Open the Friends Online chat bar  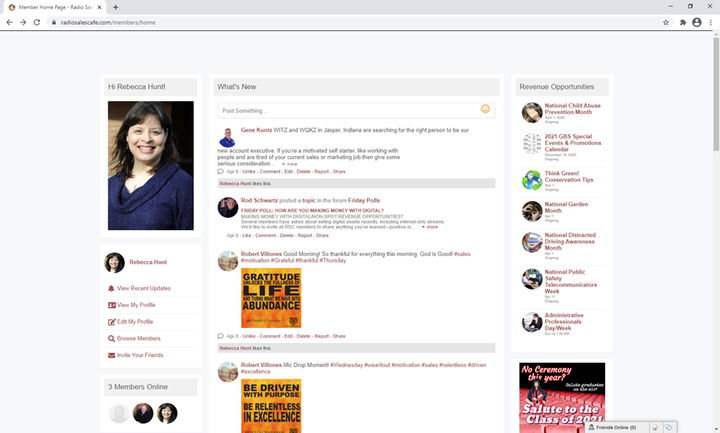point(617,427)
